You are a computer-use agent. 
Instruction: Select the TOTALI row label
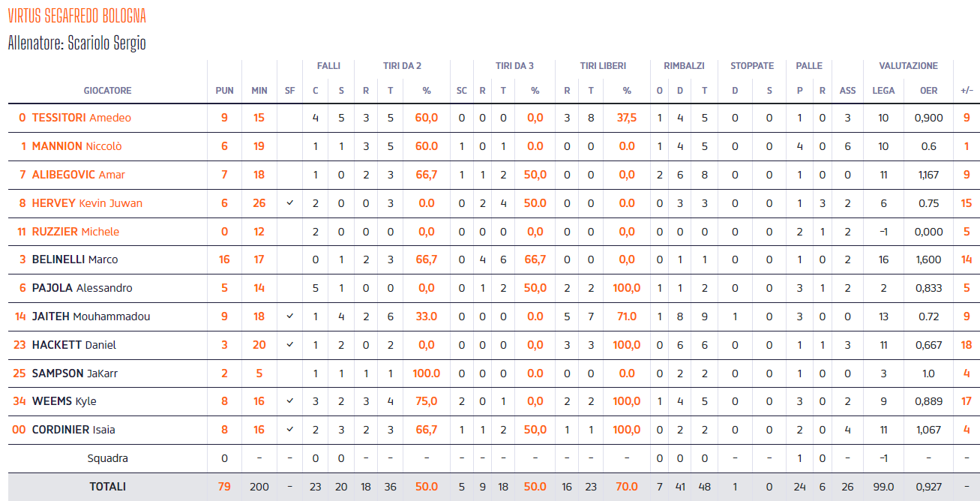point(107,487)
